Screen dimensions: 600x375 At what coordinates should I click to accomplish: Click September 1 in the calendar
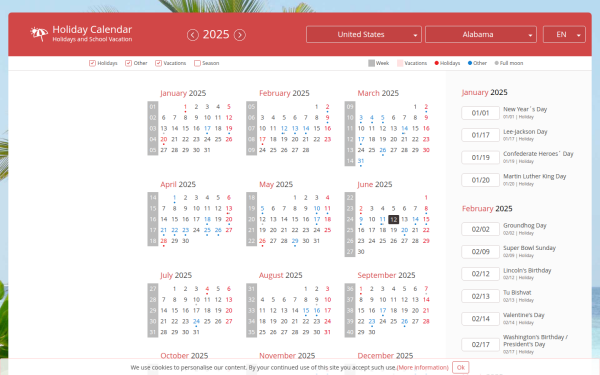click(361, 289)
